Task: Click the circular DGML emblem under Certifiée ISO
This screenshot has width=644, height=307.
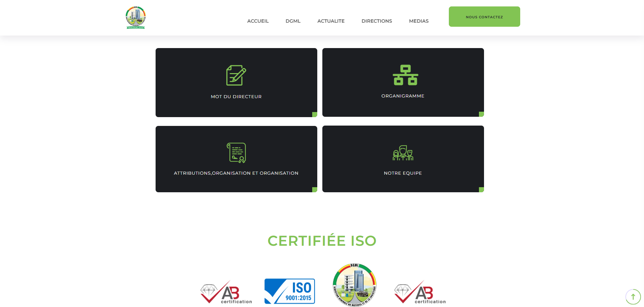Action: (354, 285)
